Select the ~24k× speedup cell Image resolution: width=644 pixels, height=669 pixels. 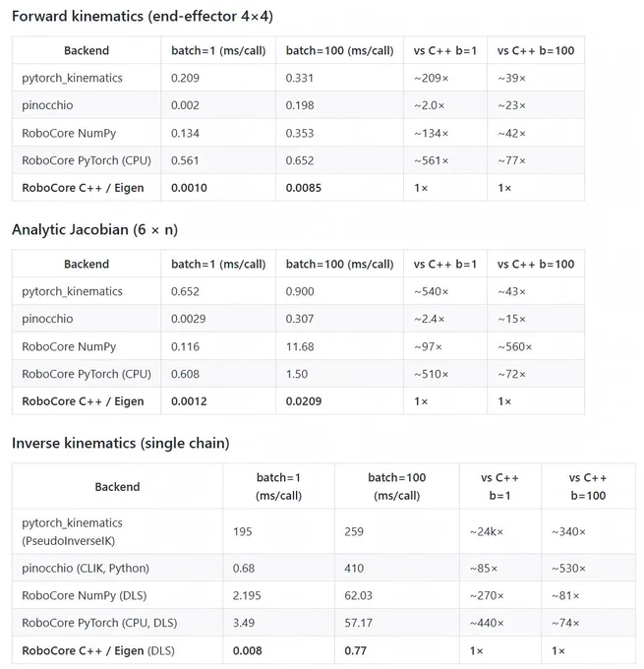[x=487, y=531]
